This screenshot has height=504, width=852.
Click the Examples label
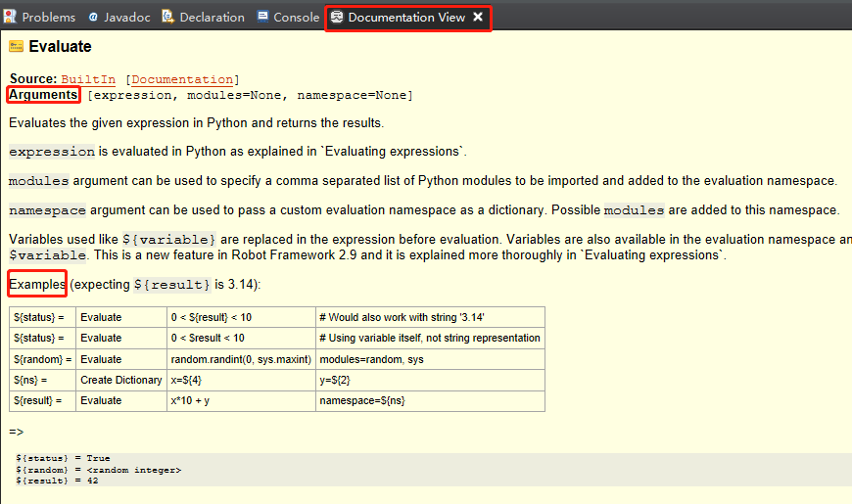coord(37,284)
